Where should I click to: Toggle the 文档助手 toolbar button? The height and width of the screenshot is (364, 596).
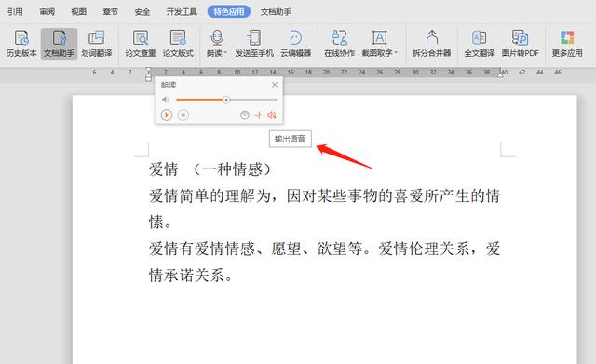pos(59,44)
